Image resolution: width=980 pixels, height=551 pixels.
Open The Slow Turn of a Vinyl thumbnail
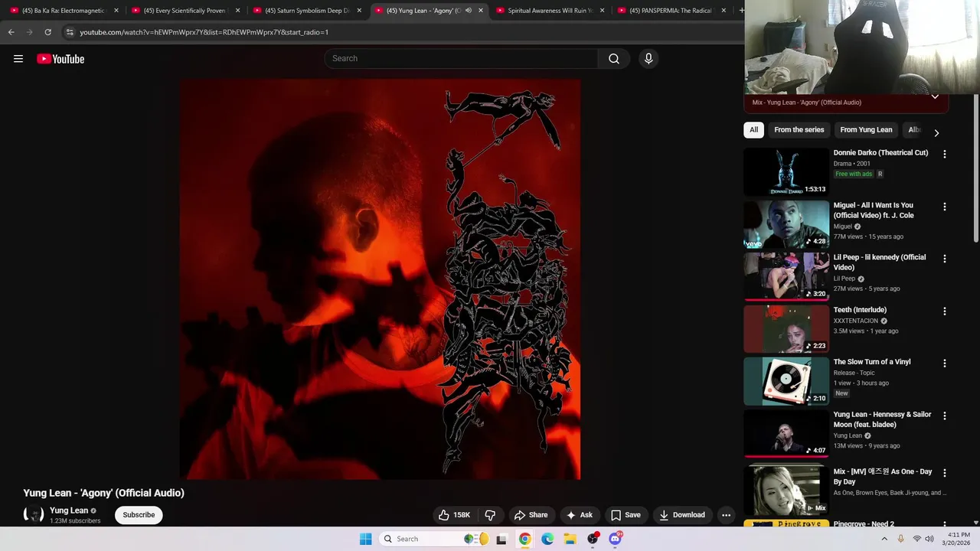[x=786, y=381]
